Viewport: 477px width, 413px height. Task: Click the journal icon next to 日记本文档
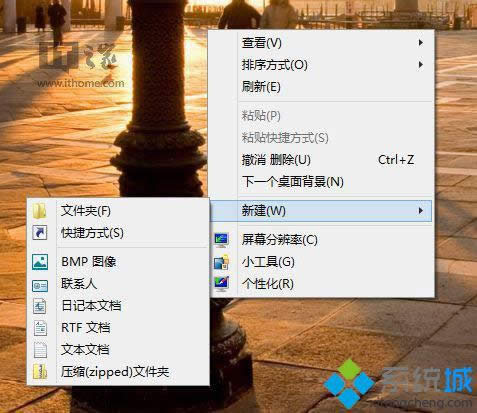click(40, 306)
